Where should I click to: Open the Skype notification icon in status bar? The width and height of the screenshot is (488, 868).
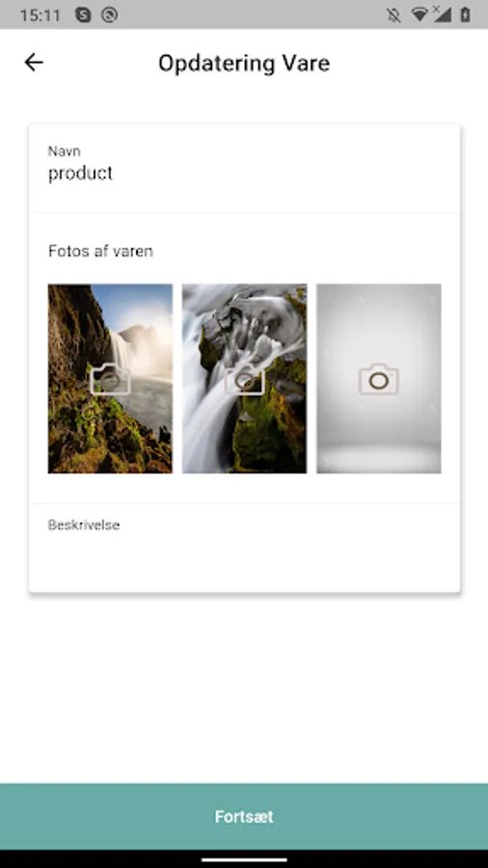point(83,14)
